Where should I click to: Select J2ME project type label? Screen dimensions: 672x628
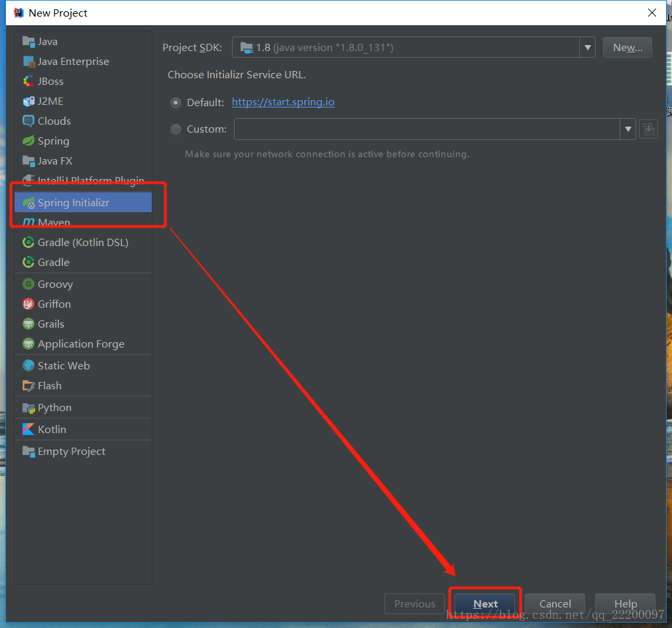point(50,101)
